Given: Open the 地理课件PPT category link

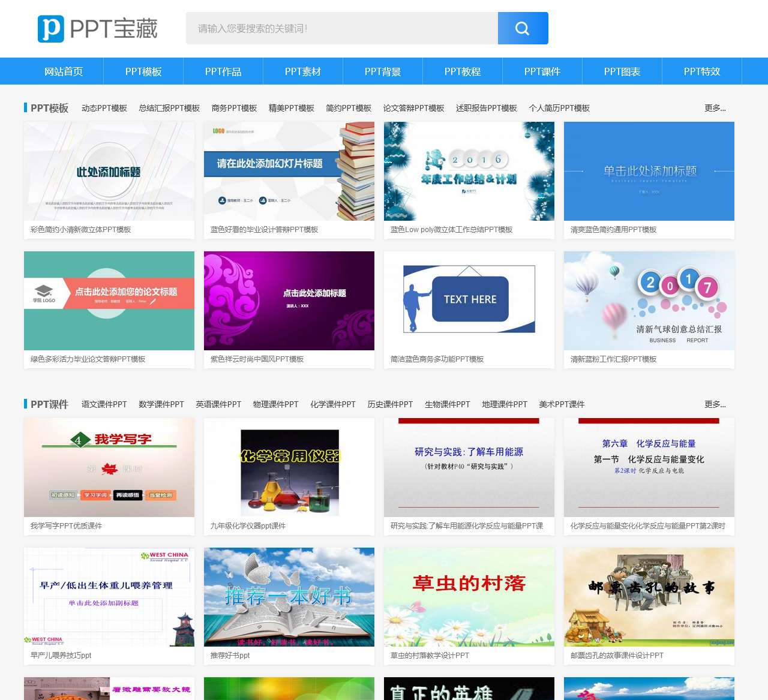Looking at the screenshot, I should [x=505, y=404].
